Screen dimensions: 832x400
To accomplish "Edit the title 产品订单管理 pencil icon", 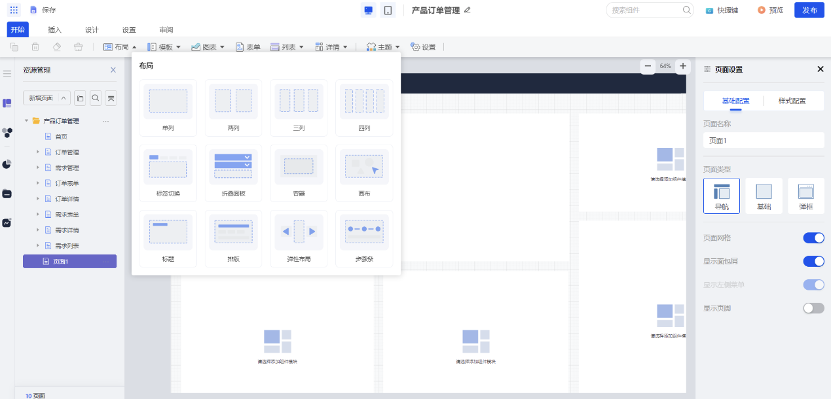I will click(467, 10).
